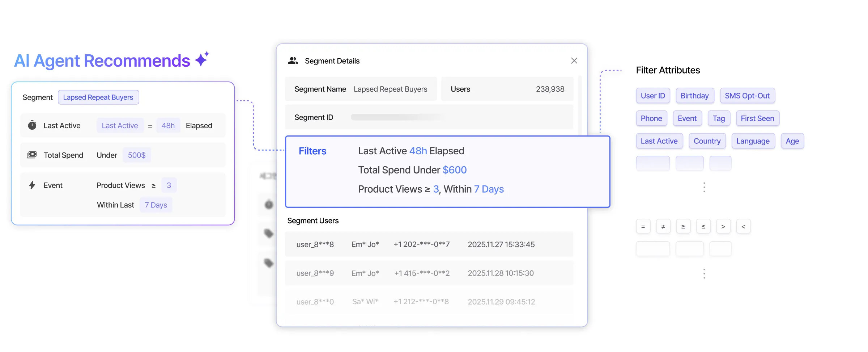The height and width of the screenshot is (352, 868).
Task: Click phone number +1 202-***-0**7
Action: click(x=422, y=244)
